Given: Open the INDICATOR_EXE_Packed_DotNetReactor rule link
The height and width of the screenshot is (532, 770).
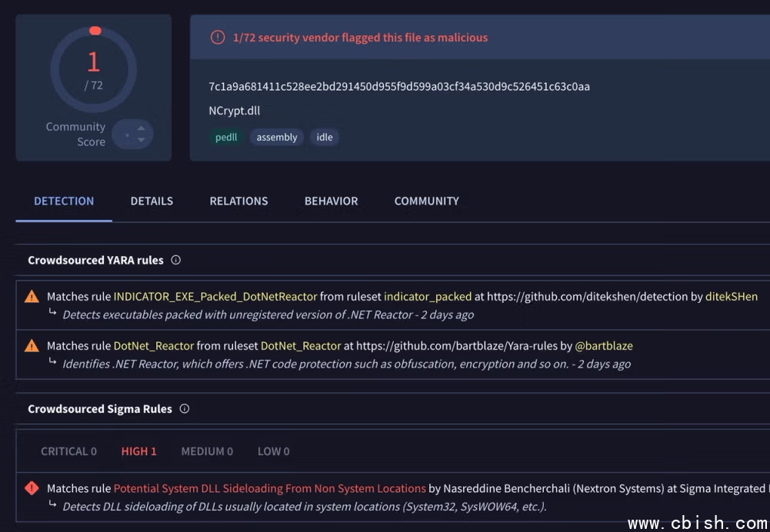Looking at the screenshot, I should tap(215, 297).
